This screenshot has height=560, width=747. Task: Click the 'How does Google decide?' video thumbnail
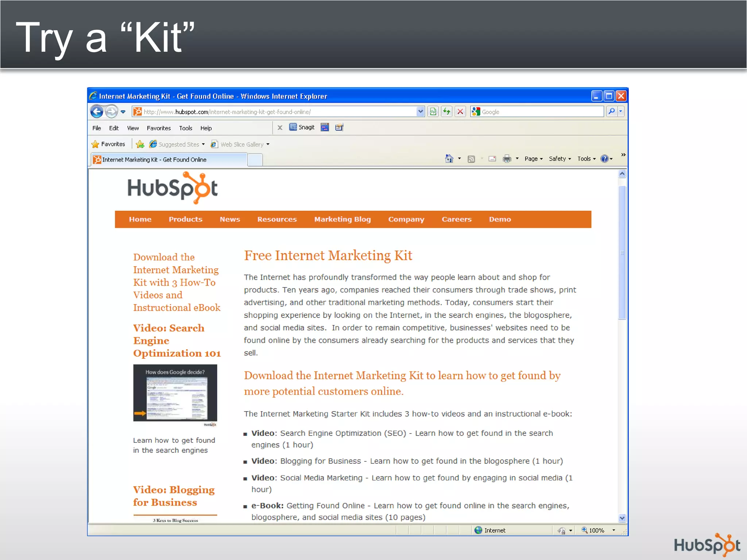pos(175,393)
